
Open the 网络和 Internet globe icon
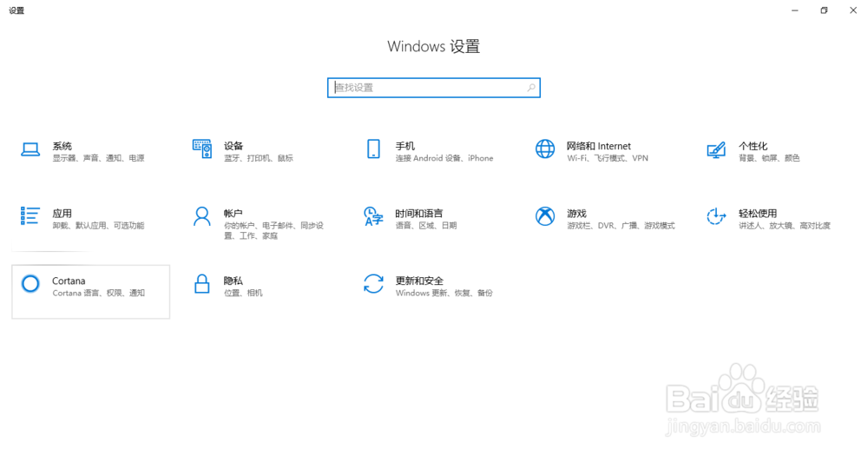click(x=545, y=149)
